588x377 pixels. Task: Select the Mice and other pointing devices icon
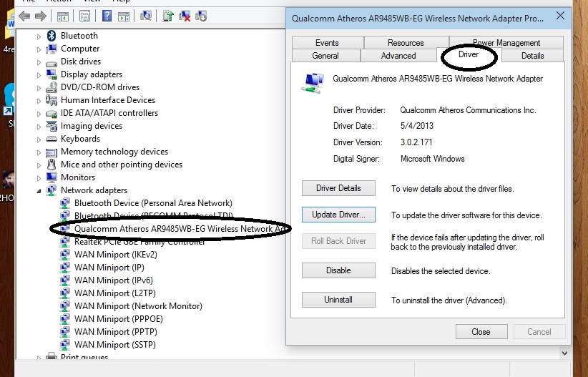[x=52, y=165]
